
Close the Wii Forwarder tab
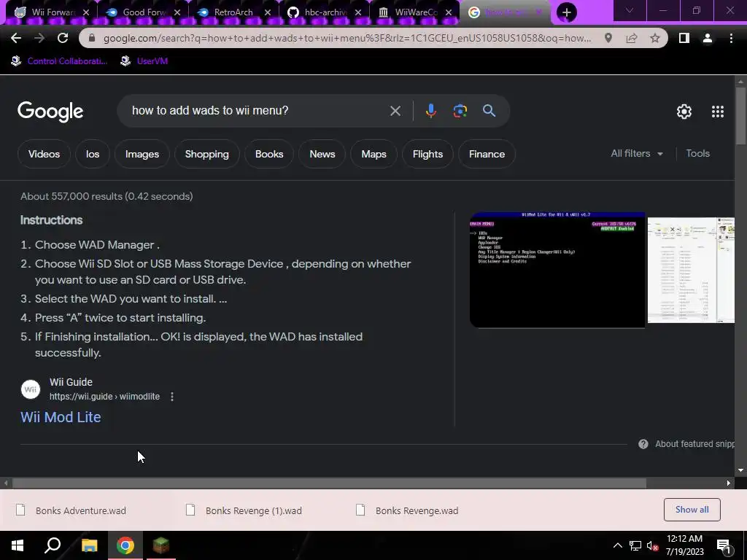click(x=86, y=12)
